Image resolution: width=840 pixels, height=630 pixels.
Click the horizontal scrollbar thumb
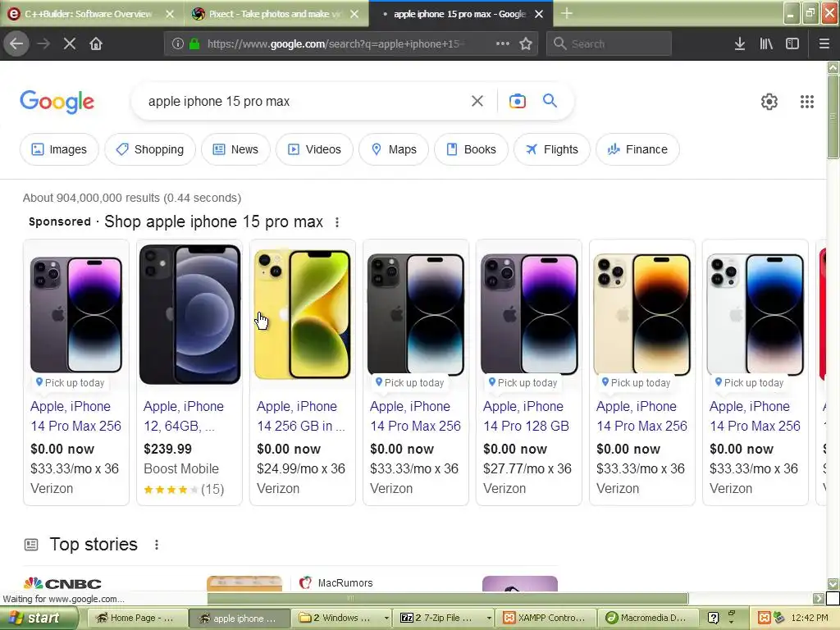click(x=447, y=598)
